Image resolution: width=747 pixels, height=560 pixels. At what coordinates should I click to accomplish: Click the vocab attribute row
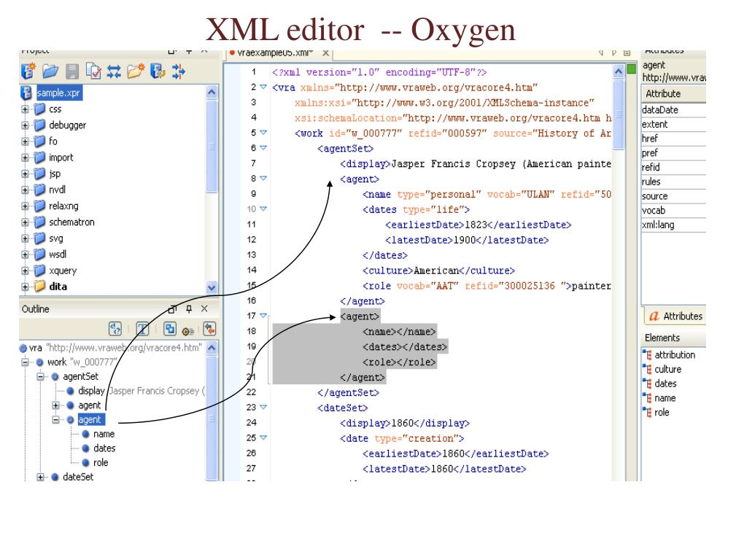pyautogui.click(x=673, y=211)
